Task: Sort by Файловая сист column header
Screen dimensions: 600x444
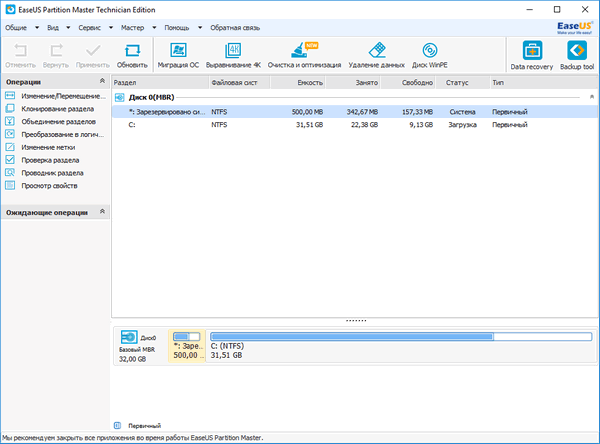Action: pyautogui.click(x=240, y=83)
